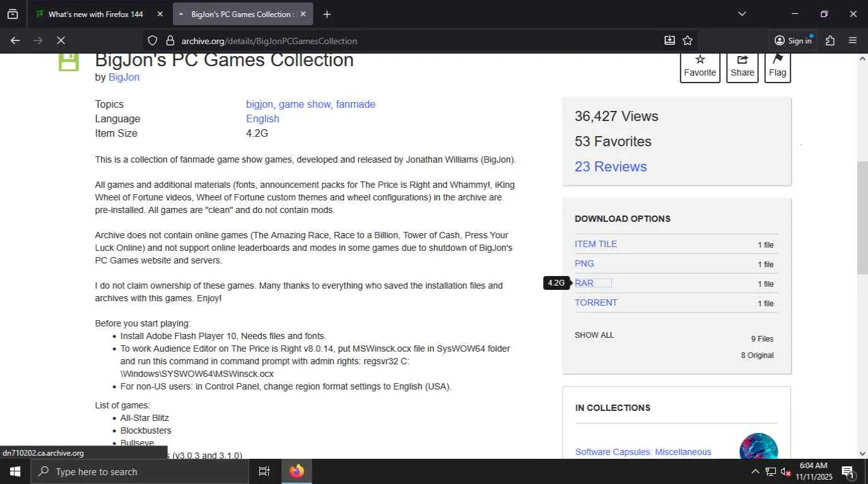Click the All-Star Blitz list entry
The image size is (868, 484).
point(144,418)
